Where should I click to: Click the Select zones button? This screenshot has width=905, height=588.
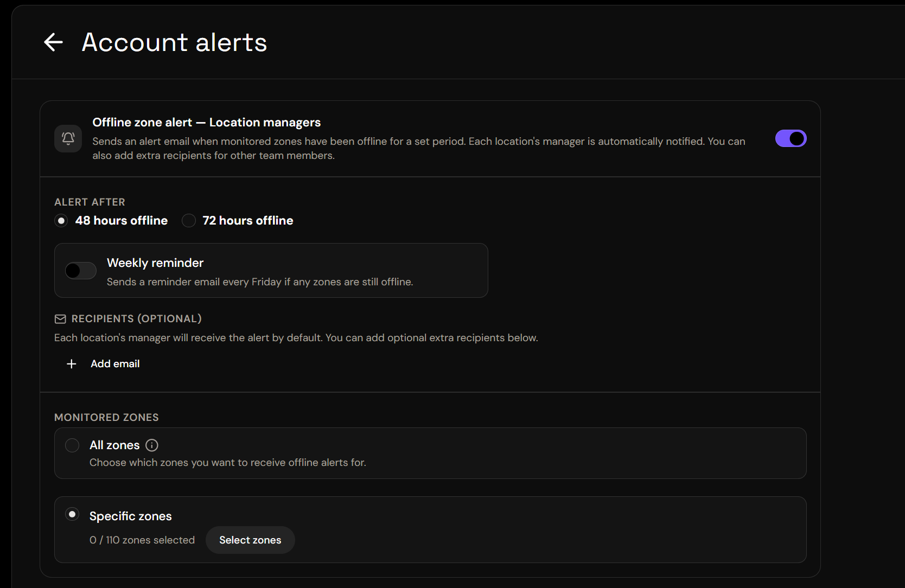[250, 540]
